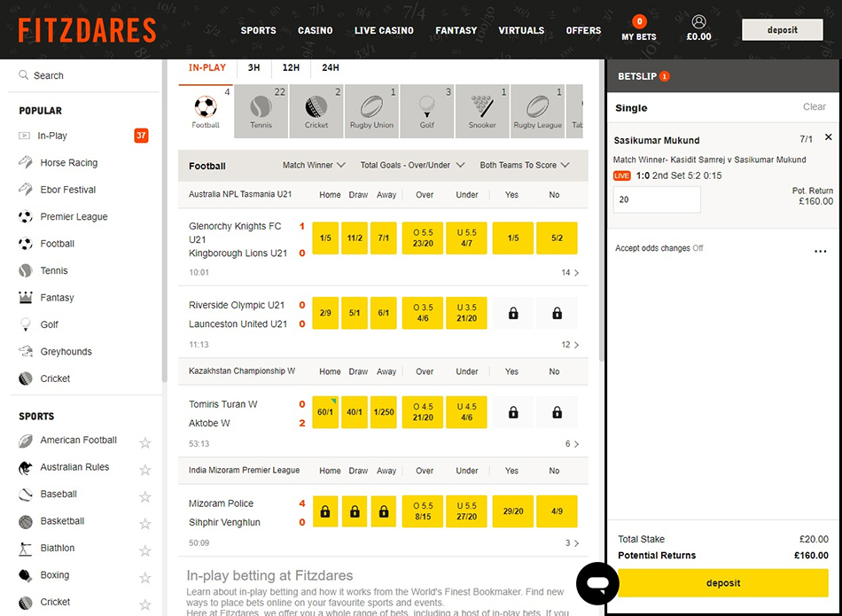Select the Tennis sport tile

pos(261,111)
